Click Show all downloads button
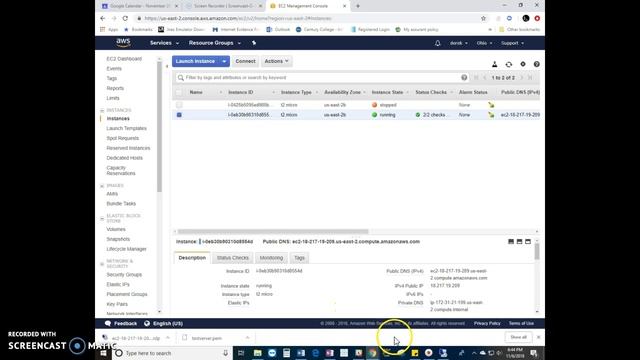640x360 pixels. pos(518,337)
